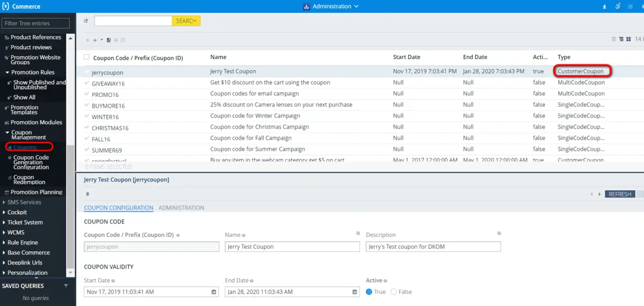Switch to the Administration tab
Viewport: 644px width, 306px height.
tap(181, 208)
